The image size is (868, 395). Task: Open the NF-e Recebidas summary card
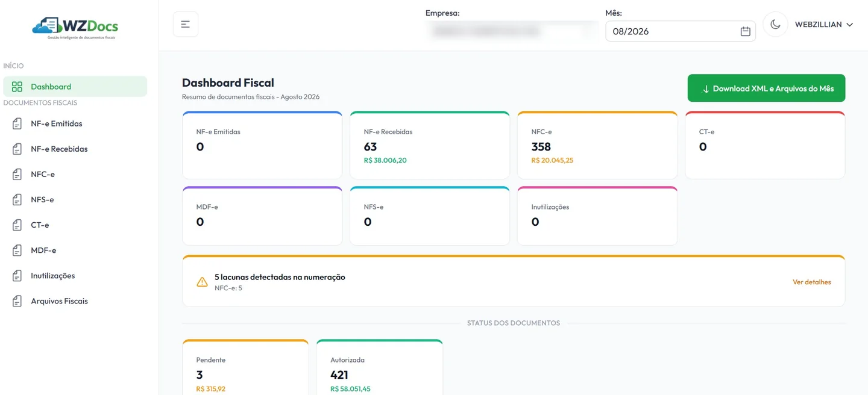(x=430, y=145)
